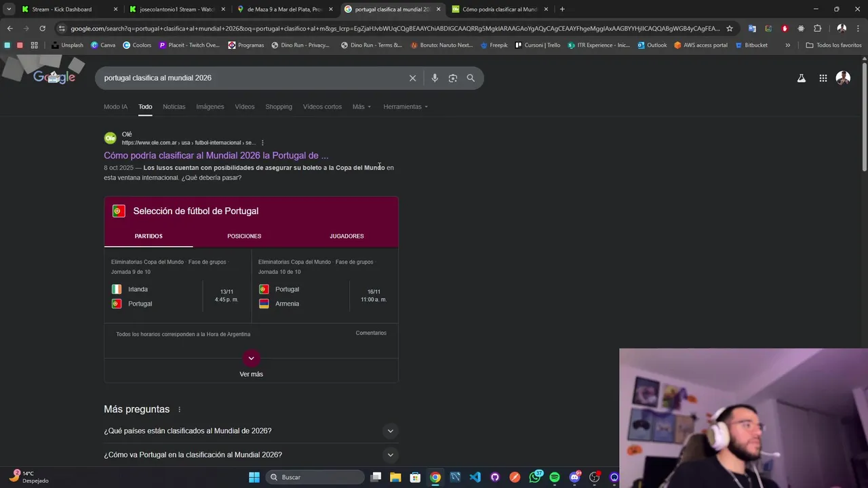Open the Windows Start menu
The image size is (868, 488).
coord(254,477)
